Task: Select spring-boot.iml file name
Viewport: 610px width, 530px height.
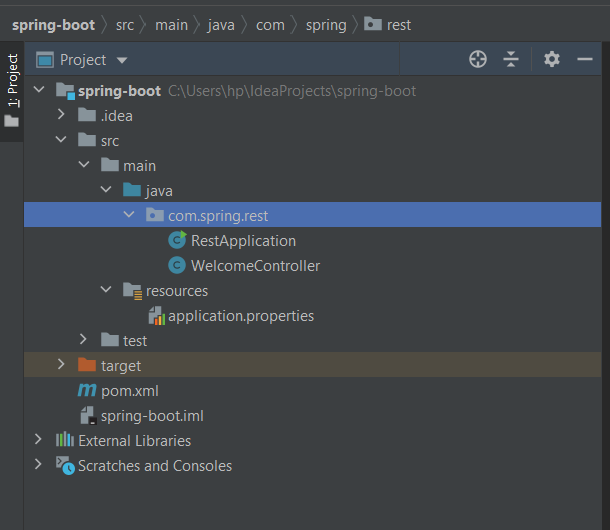Action: (152, 416)
